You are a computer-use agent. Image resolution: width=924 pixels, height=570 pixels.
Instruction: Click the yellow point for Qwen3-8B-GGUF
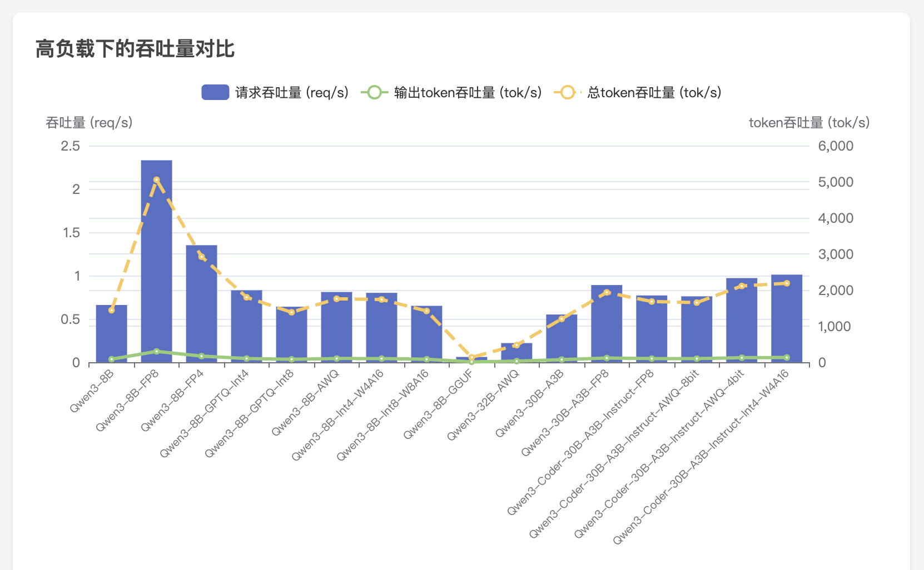click(471, 357)
